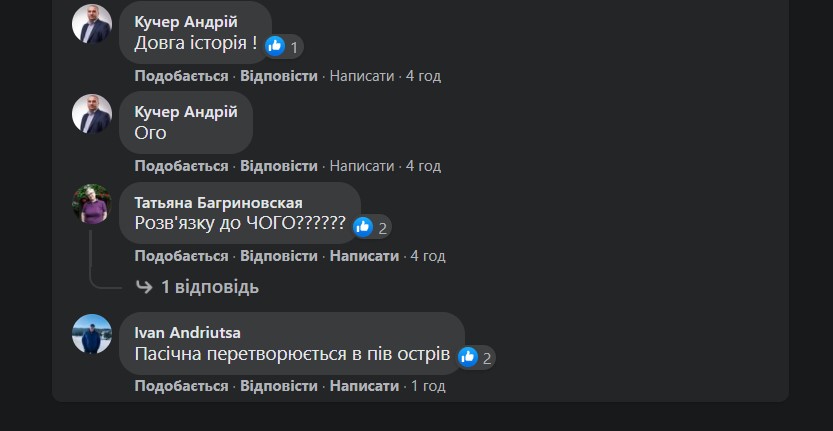Screen dimensions: 833x431
Task: Click Написати under the "Ого" comment
Action: [362, 166]
